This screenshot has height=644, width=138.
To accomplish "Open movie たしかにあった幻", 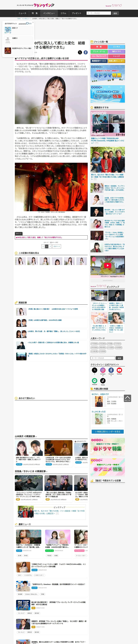I will 99,412.
